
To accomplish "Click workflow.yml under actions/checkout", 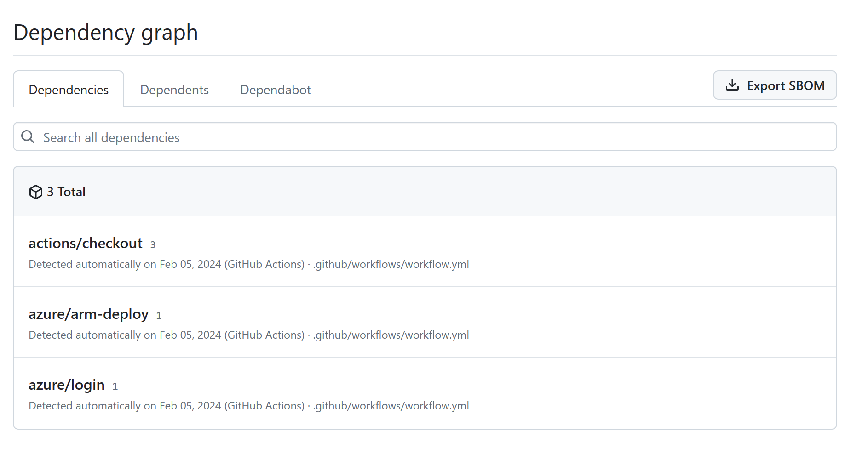I will click(x=391, y=264).
